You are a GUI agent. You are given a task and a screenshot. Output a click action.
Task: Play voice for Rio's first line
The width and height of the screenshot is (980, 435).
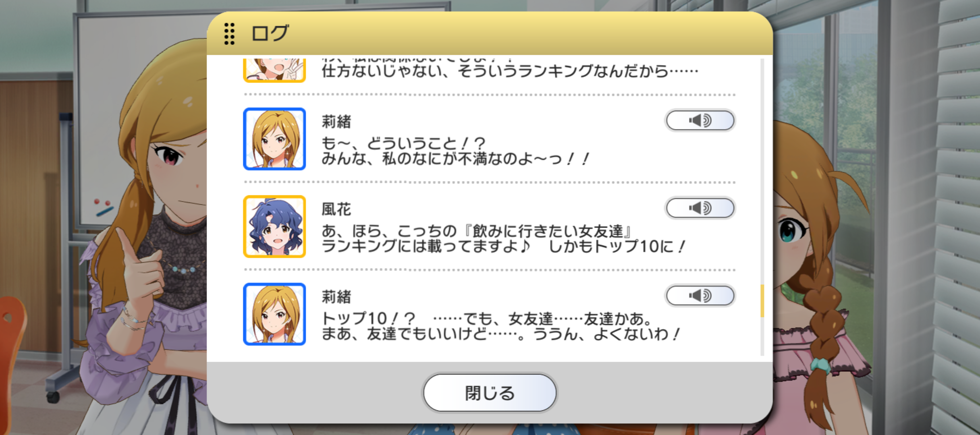coord(700,120)
